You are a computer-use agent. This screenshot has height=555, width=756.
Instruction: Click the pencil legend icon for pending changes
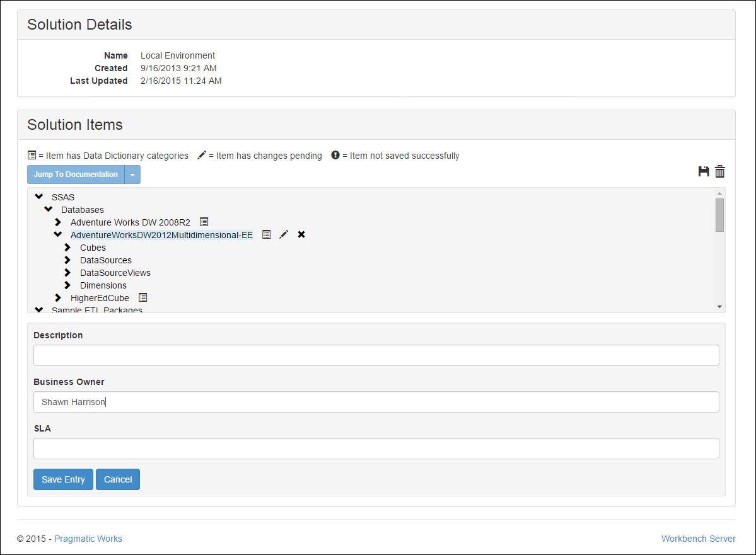point(203,155)
